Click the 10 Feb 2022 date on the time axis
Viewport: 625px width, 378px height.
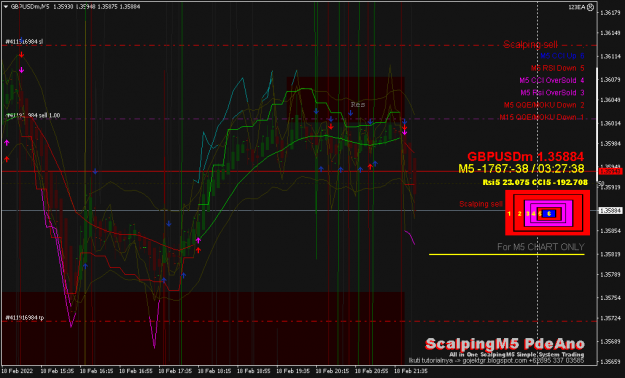17,371
